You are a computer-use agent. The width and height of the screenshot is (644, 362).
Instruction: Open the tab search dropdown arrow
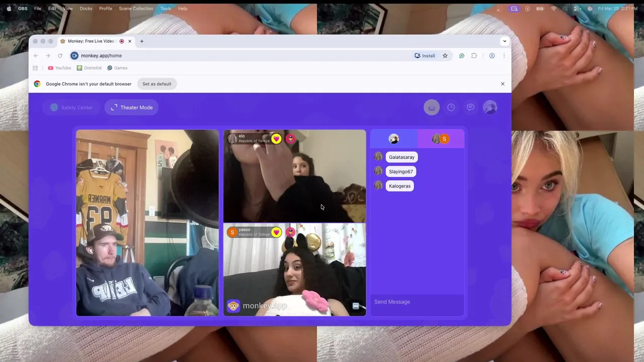tap(504, 41)
